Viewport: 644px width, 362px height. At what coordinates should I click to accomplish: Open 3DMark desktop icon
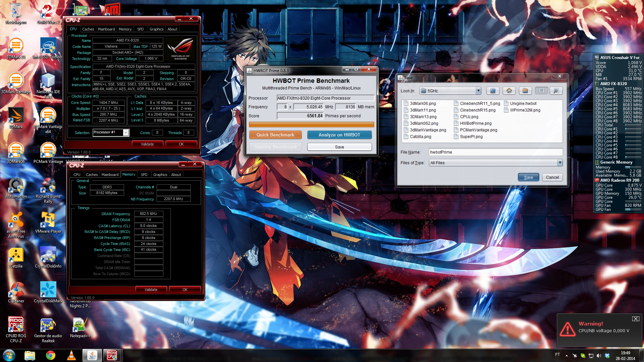(x=16, y=118)
